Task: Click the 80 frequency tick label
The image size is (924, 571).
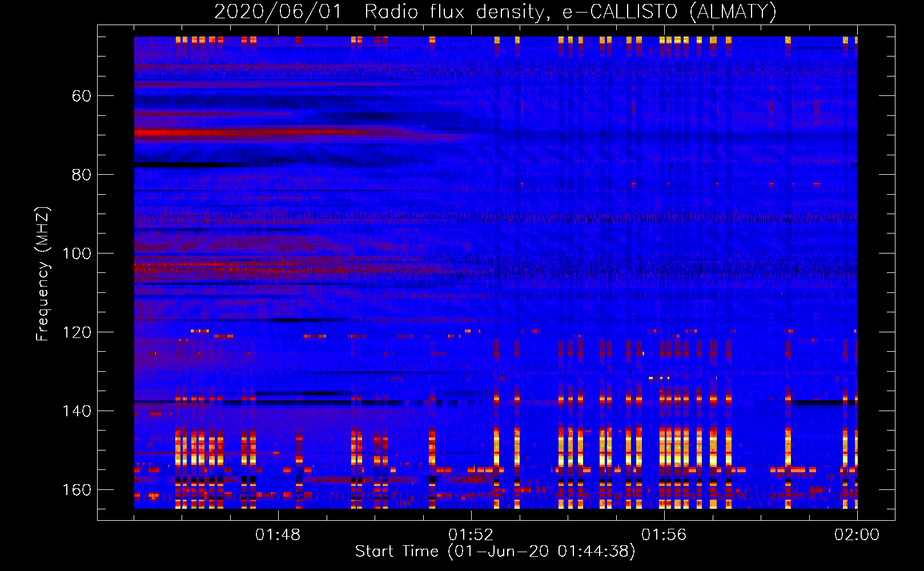Action: (x=82, y=175)
